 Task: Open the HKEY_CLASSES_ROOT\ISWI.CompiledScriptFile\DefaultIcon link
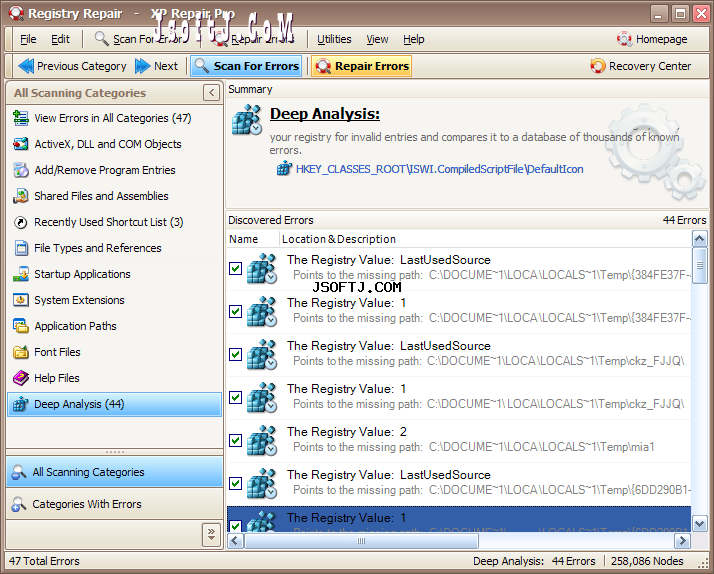pos(439,169)
